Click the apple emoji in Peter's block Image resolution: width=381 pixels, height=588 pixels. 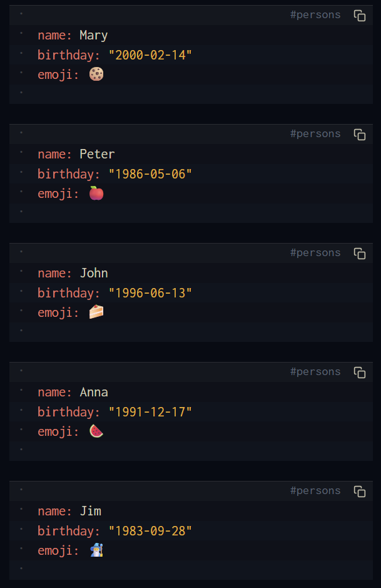click(96, 193)
